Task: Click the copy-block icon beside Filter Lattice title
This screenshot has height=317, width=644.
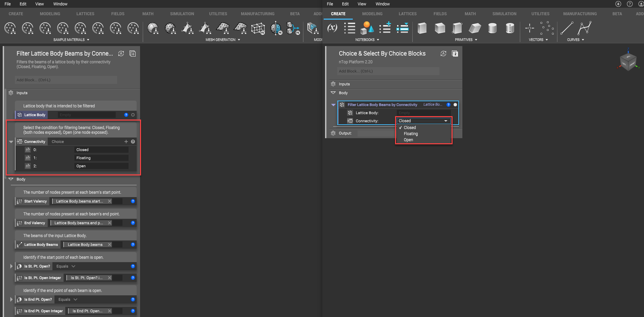Action: [x=133, y=54]
